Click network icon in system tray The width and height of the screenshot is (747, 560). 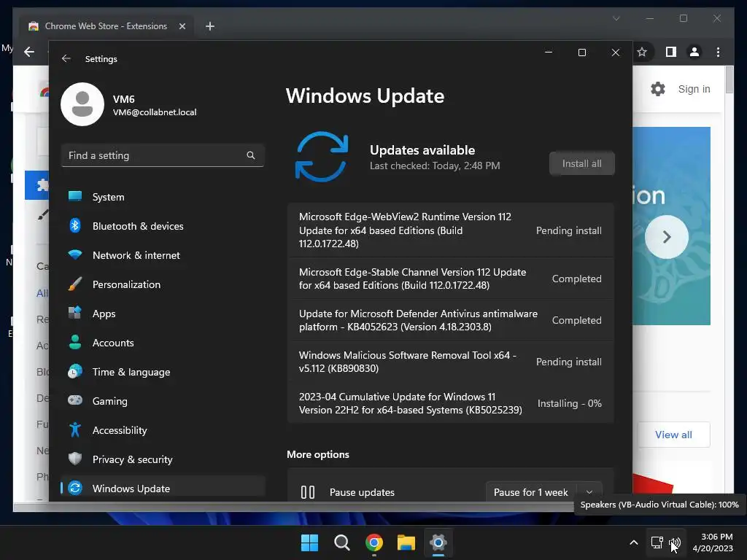[657, 542]
